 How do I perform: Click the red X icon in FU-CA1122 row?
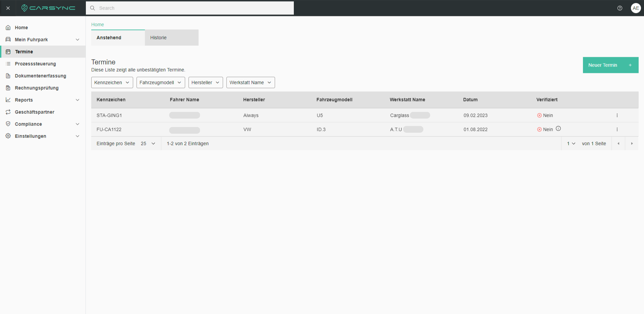(539, 129)
